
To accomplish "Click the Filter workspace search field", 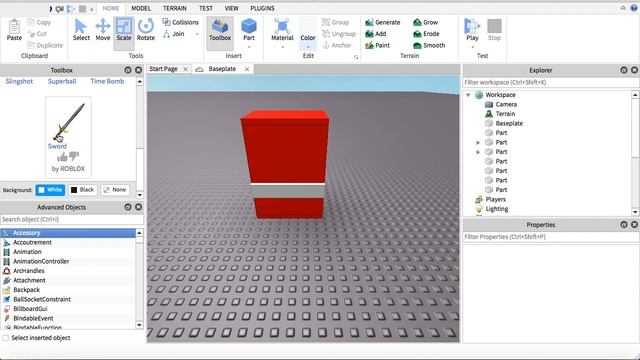I will coord(550,82).
